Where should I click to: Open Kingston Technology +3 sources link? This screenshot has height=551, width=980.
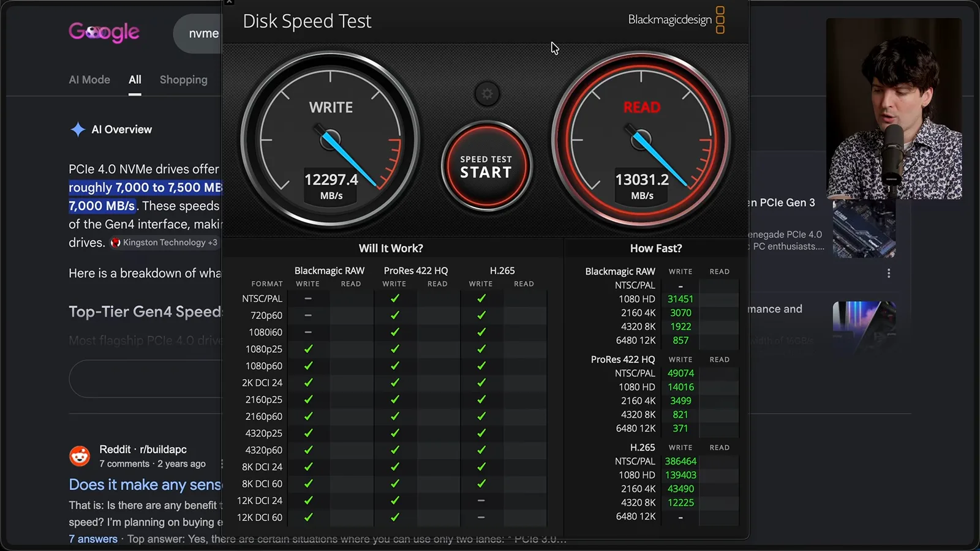click(164, 242)
